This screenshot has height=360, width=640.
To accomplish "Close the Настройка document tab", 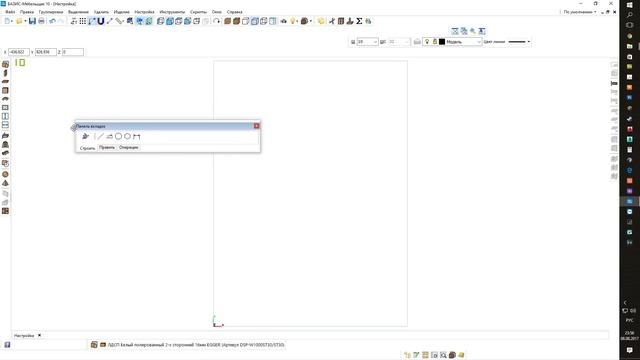I will point(39,336).
